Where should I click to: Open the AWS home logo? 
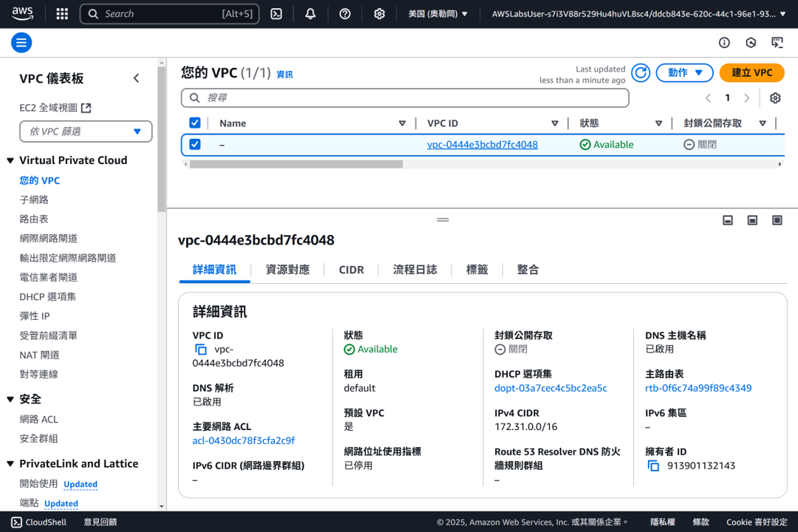pos(22,14)
